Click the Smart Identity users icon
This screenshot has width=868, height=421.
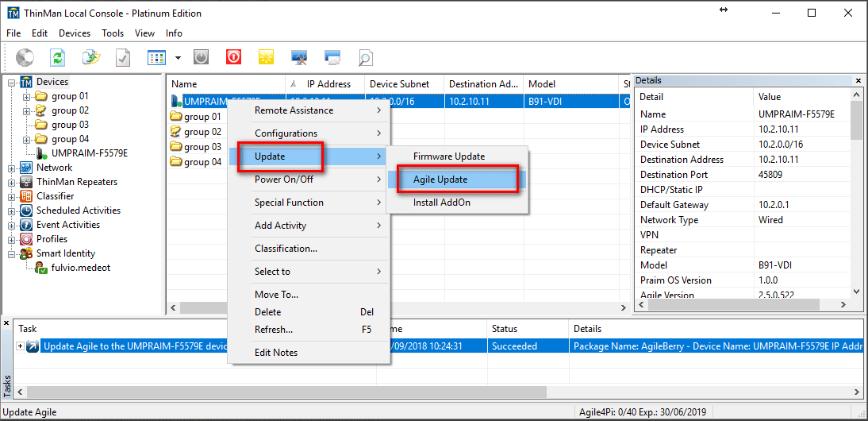coord(26,253)
